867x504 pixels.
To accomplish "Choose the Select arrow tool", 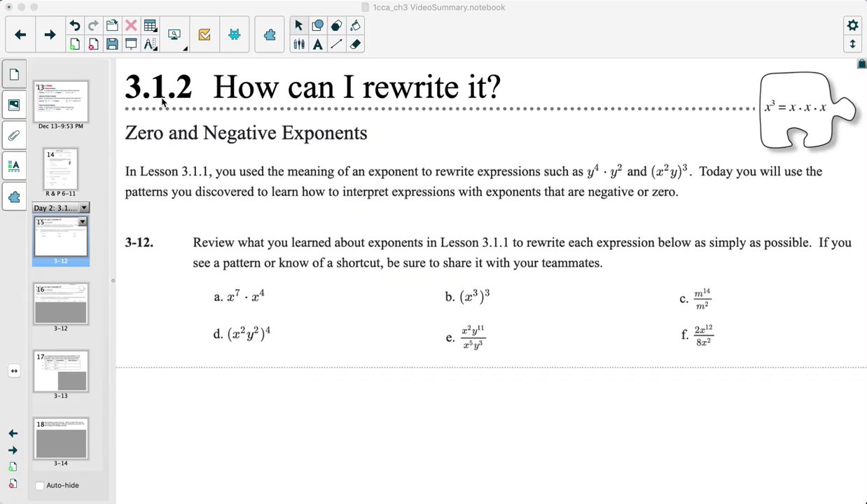I will click(298, 26).
